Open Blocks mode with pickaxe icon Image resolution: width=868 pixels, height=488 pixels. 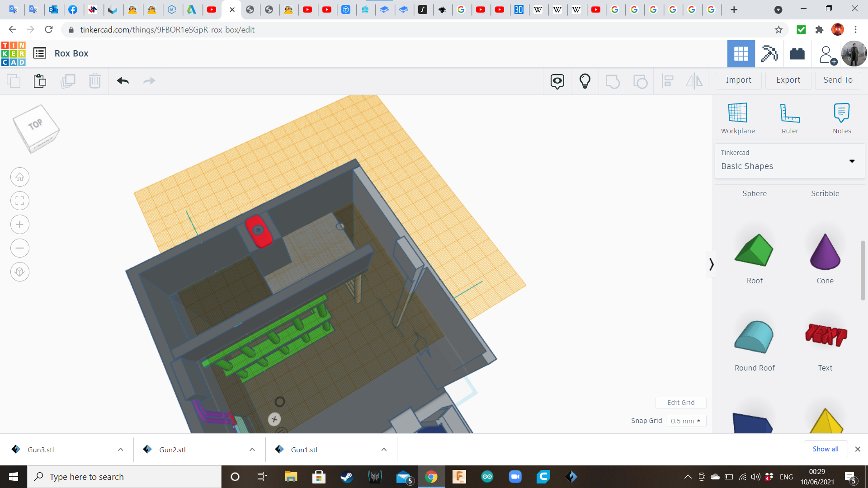[769, 54]
